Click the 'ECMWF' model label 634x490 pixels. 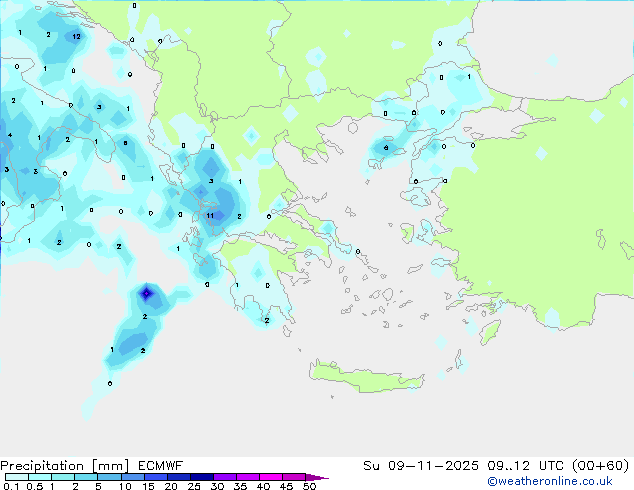(x=161, y=466)
